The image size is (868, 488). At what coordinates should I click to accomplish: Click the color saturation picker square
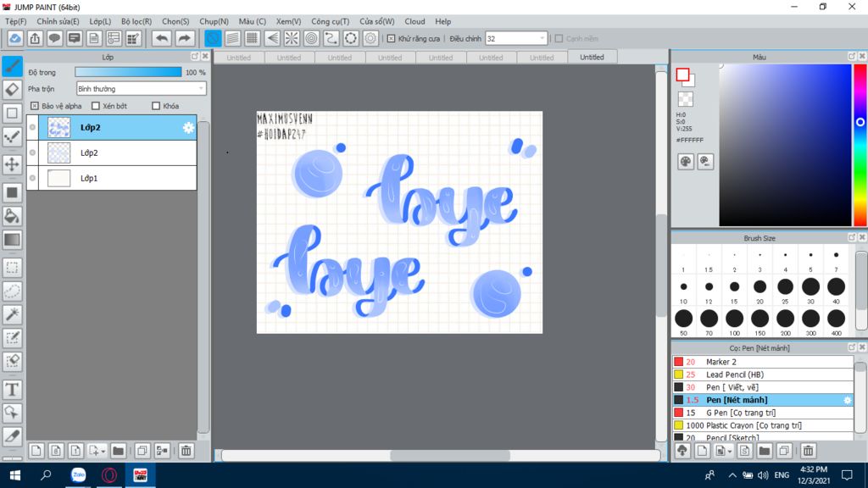[784, 145]
